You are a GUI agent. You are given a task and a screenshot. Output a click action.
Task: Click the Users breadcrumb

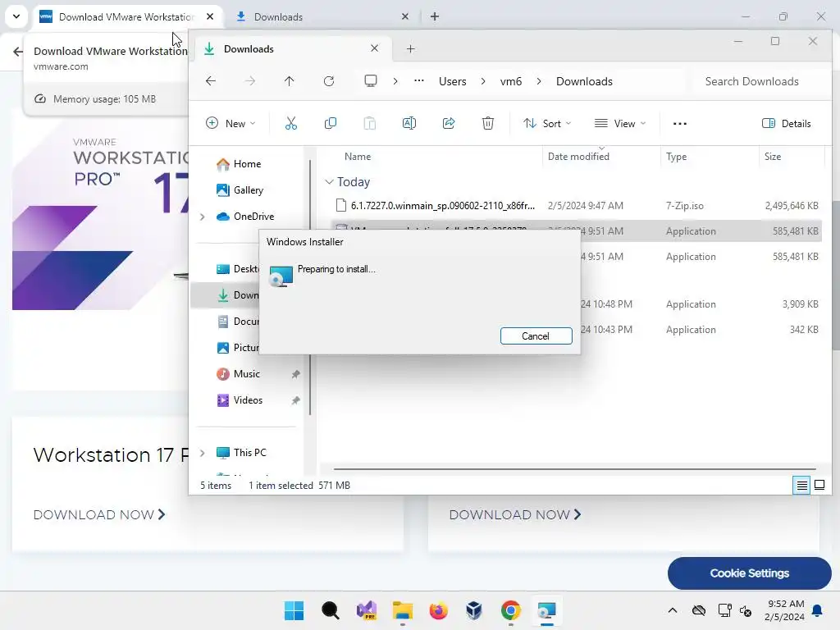[x=453, y=81]
